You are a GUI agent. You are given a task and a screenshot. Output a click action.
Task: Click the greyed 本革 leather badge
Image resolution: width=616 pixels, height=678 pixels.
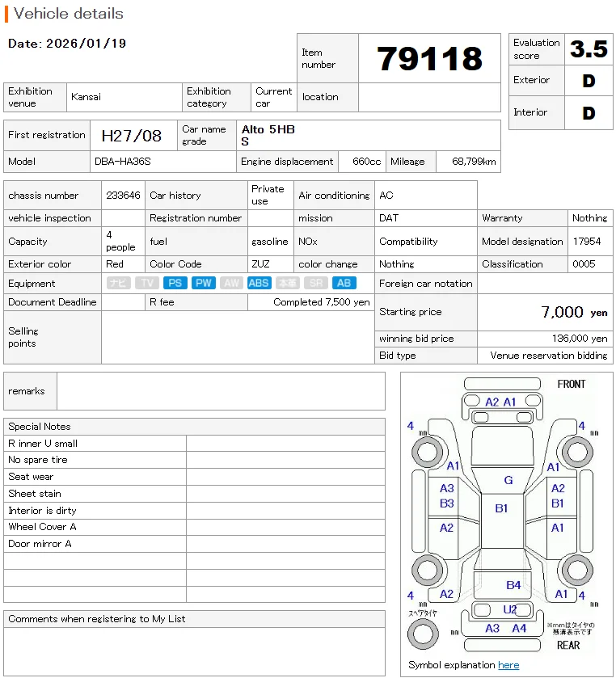pos(288,283)
